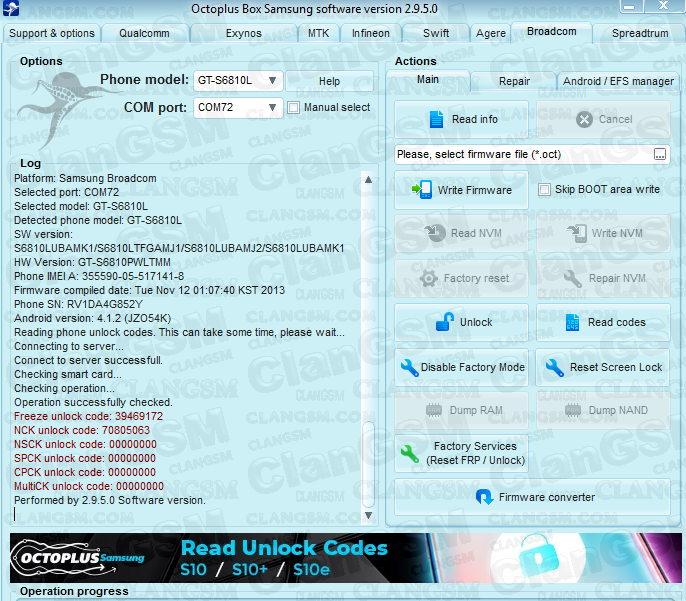Switch to the Infineon tab
This screenshot has width=686, height=601.
coord(371,33)
